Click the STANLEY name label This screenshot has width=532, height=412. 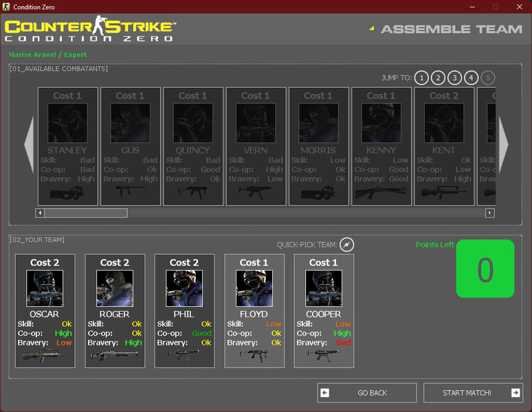point(67,150)
